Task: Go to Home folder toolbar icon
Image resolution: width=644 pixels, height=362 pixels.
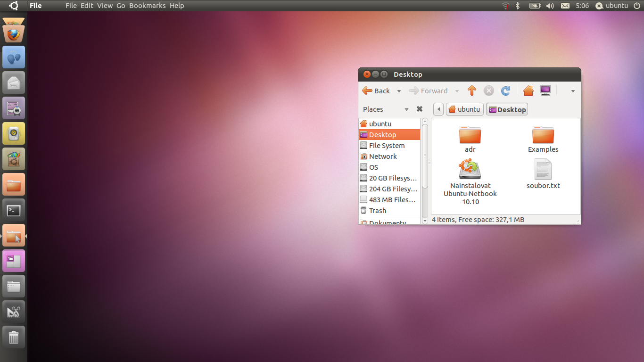Action: 528,90
